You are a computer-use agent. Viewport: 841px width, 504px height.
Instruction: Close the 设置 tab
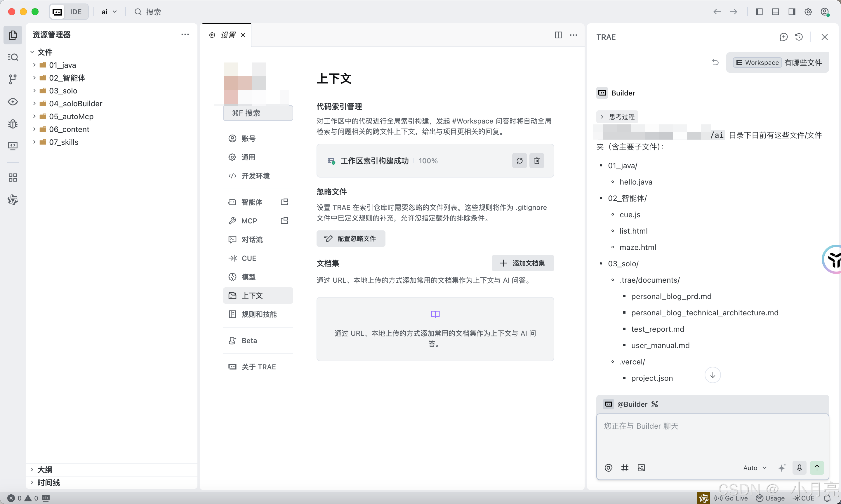(243, 35)
